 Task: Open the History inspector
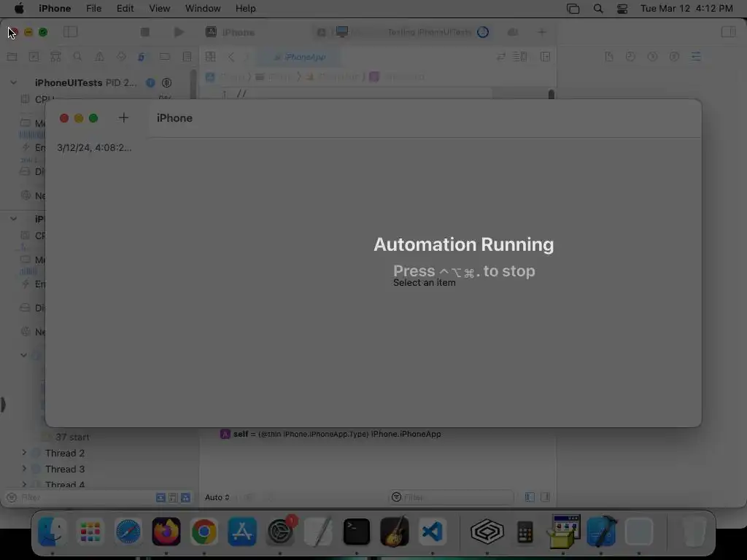[630, 57]
